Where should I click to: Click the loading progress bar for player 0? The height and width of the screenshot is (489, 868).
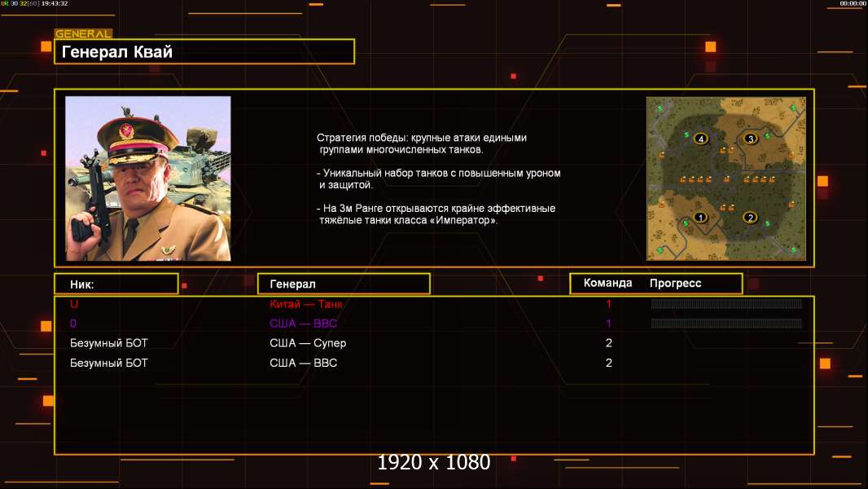point(726,324)
